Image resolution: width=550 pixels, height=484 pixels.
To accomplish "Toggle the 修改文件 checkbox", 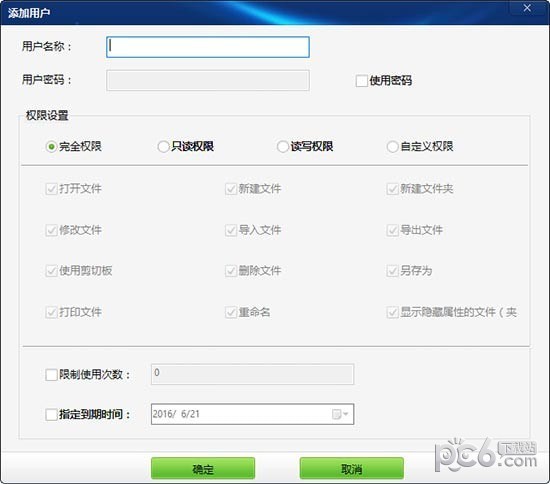I will click(x=51, y=230).
